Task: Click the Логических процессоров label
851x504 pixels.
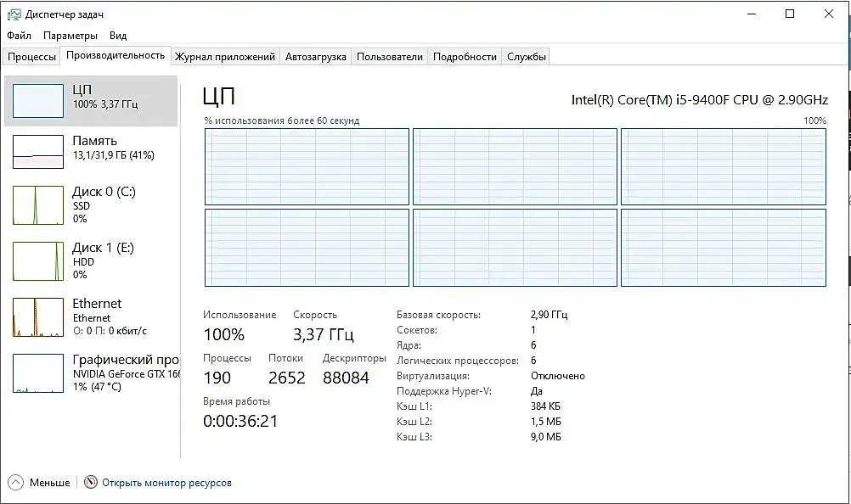Action: point(457,361)
